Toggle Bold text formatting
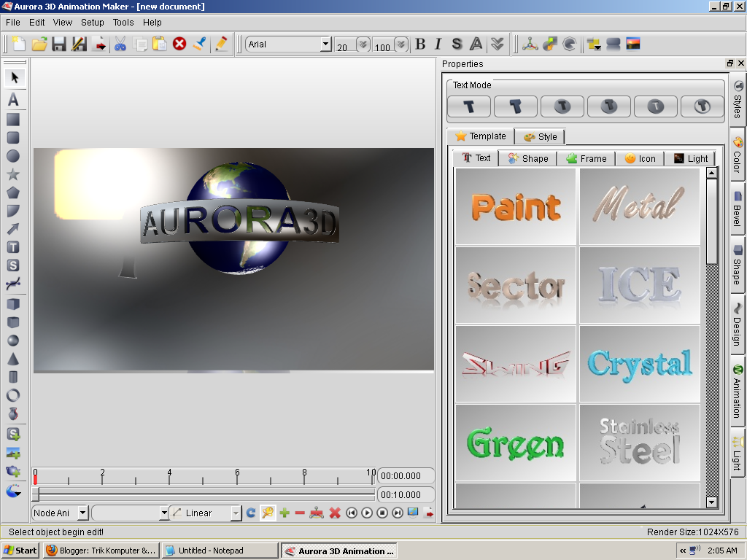This screenshot has width=747, height=560. click(x=420, y=44)
